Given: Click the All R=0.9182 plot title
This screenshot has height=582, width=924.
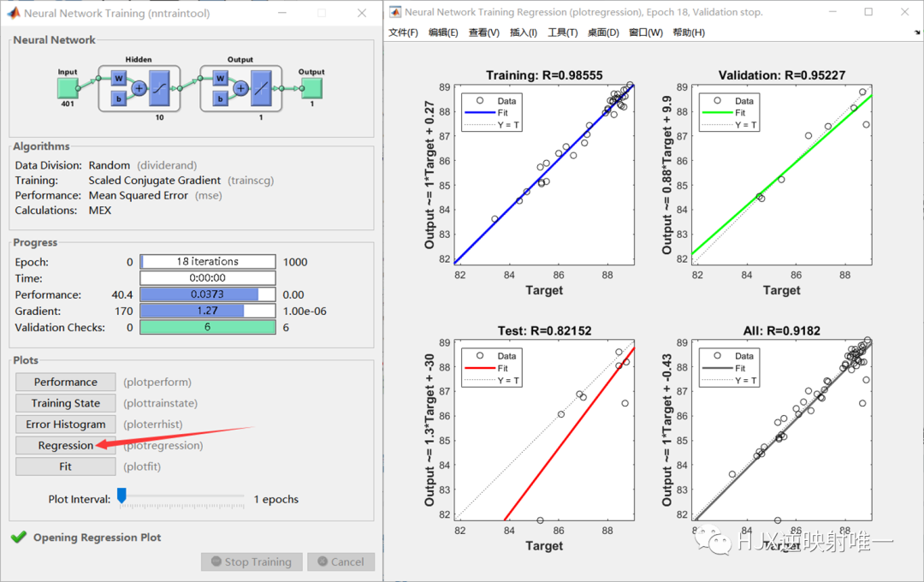Looking at the screenshot, I should tap(781, 331).
